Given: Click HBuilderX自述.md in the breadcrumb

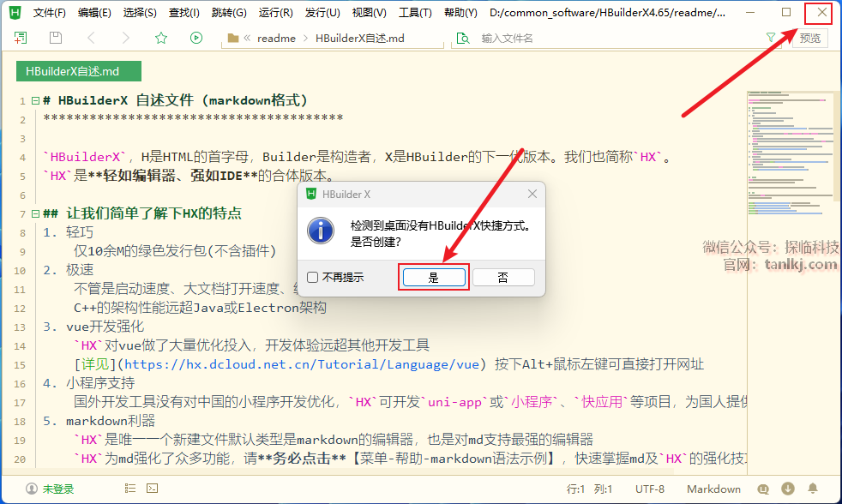Looking at the screenshot, I should (x=360, y=38).
